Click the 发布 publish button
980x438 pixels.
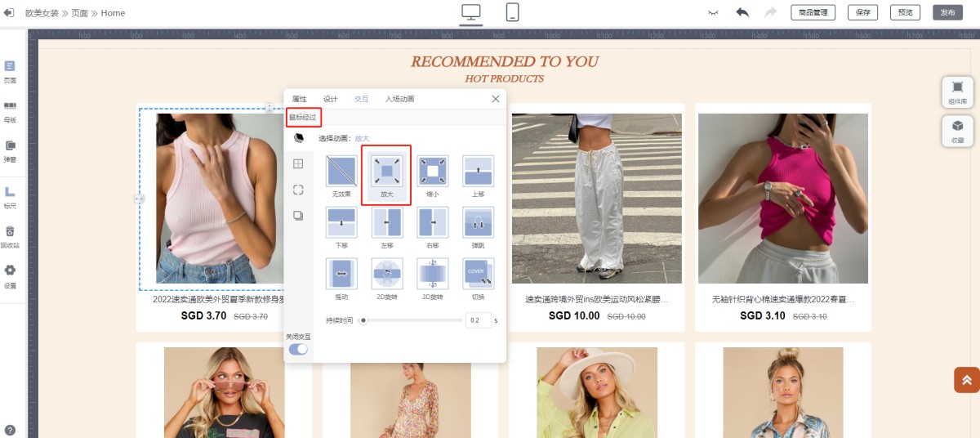pyautogui.click(x=947, y=12)
